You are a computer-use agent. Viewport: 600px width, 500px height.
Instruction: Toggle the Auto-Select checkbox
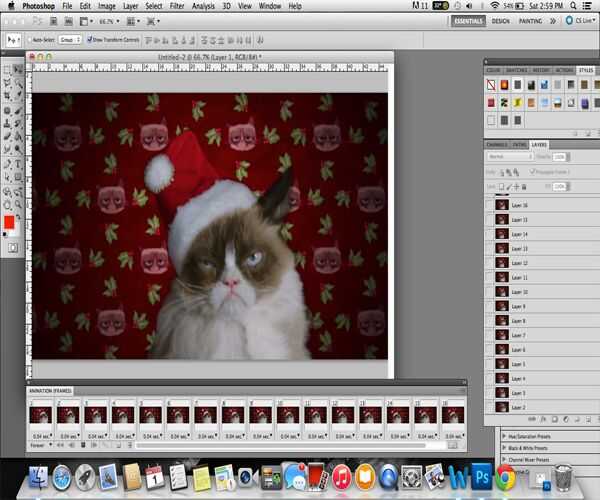pos(30,39)
